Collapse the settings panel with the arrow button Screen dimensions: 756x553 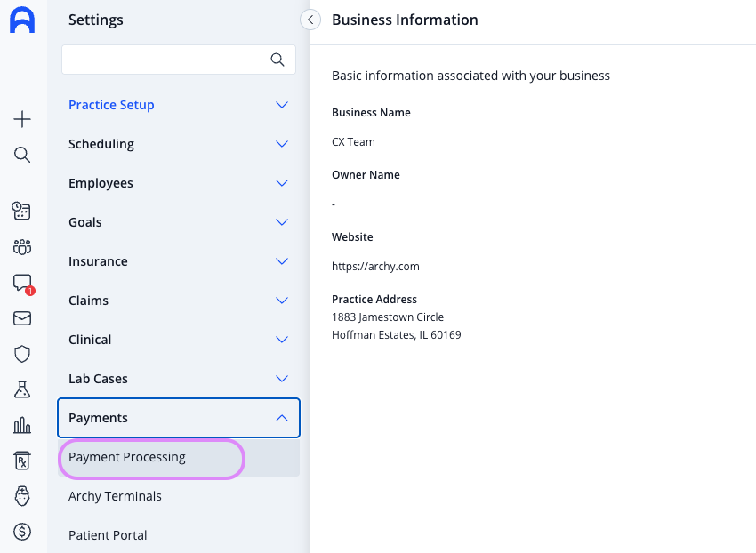(310, 20)
